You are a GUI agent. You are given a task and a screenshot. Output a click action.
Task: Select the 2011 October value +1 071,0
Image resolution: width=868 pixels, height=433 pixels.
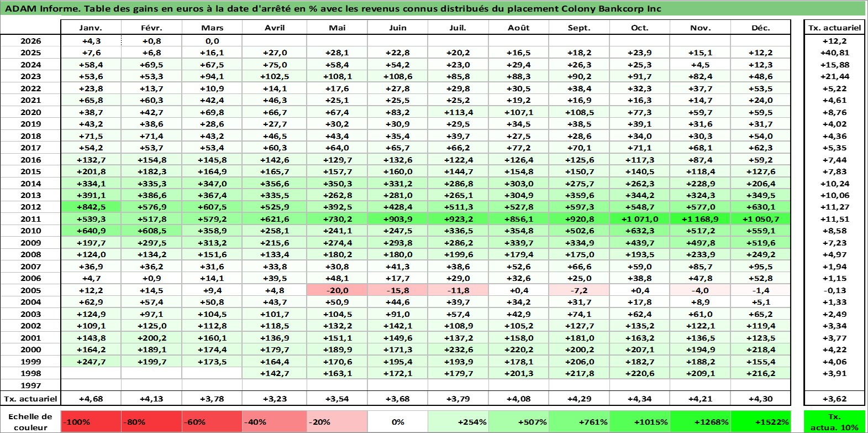click(x=639, y=219)
